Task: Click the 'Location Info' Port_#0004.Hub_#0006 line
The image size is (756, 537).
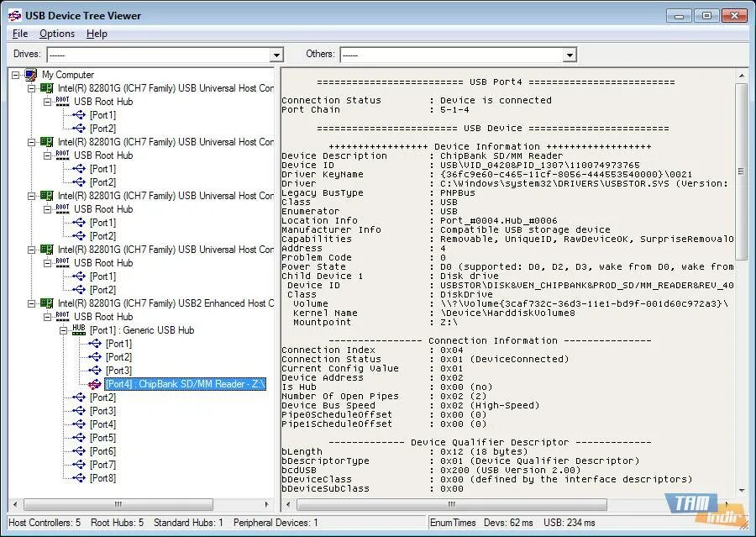Action: click(419, 220)
